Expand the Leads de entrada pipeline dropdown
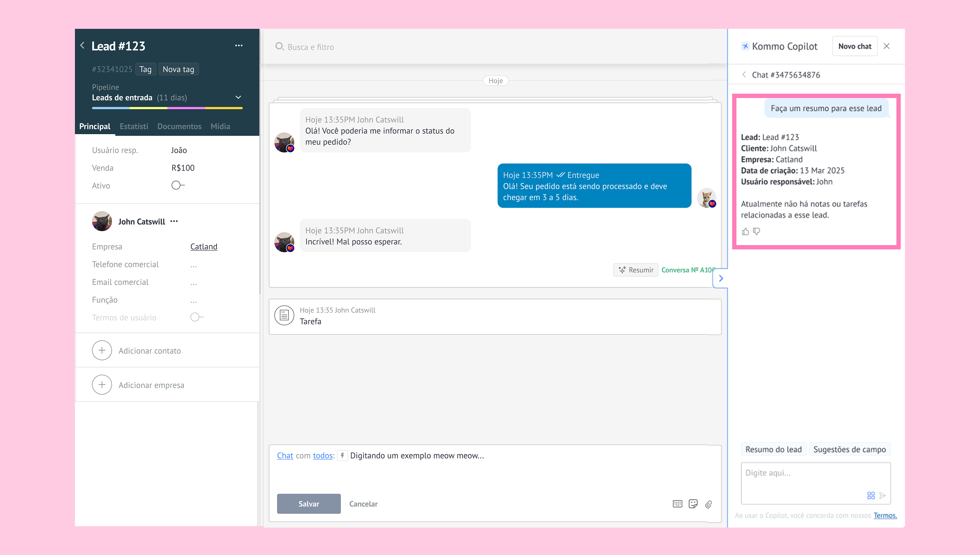Viewport: 980px width, 555px height. pos(238,98)
